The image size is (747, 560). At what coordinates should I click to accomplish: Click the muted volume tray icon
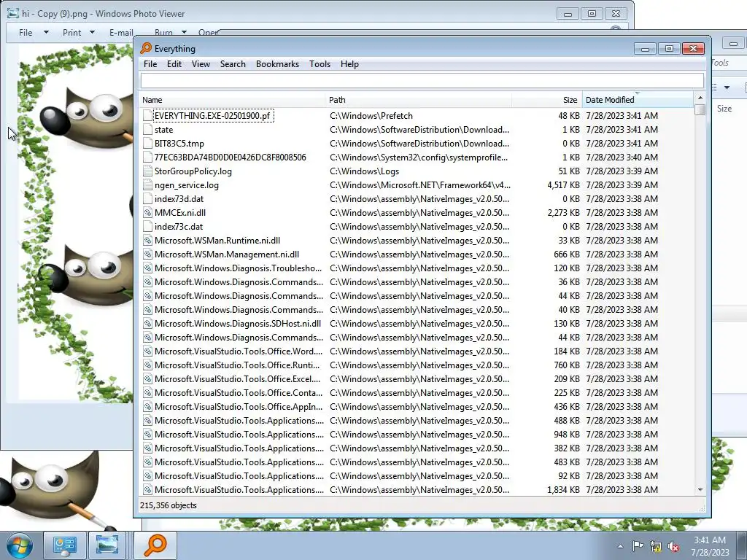point(673,546)
